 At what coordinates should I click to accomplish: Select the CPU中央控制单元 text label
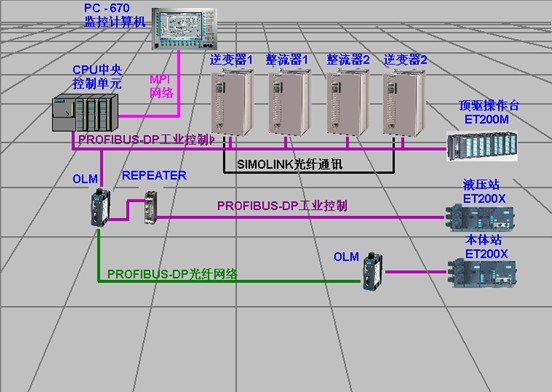97,77
